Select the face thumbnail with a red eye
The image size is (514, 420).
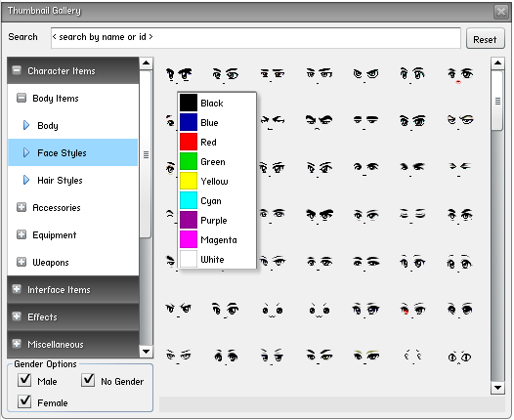412,310
